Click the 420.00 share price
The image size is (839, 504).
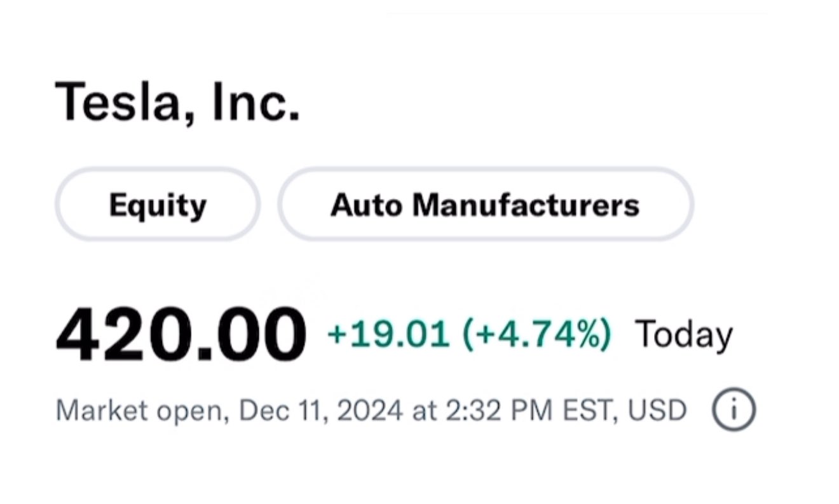[x=181, y=336]
